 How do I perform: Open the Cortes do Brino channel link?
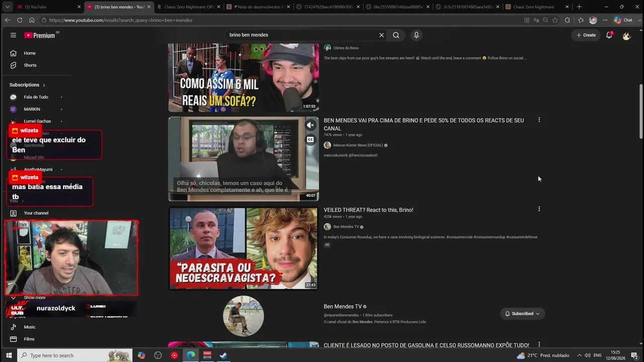click(x=346, y=48)
